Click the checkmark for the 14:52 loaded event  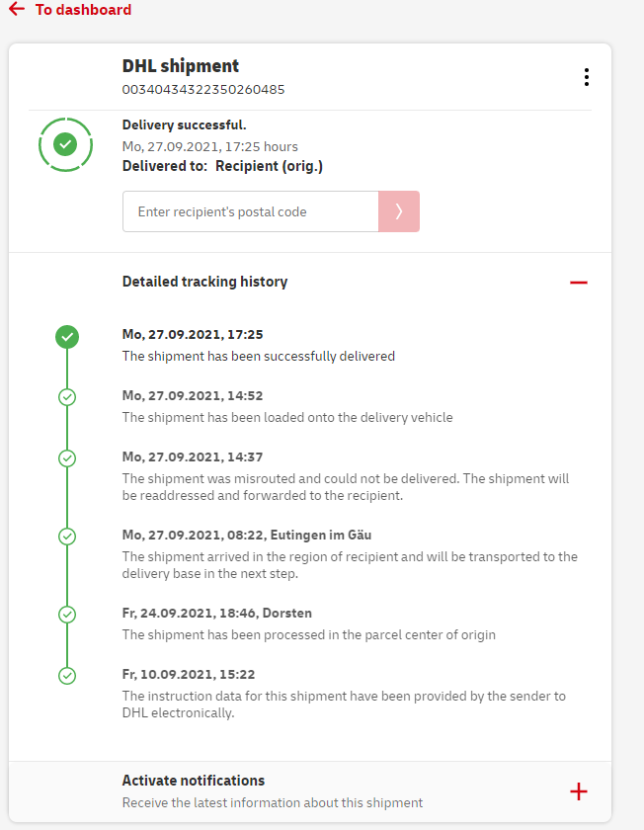[67, 397]
